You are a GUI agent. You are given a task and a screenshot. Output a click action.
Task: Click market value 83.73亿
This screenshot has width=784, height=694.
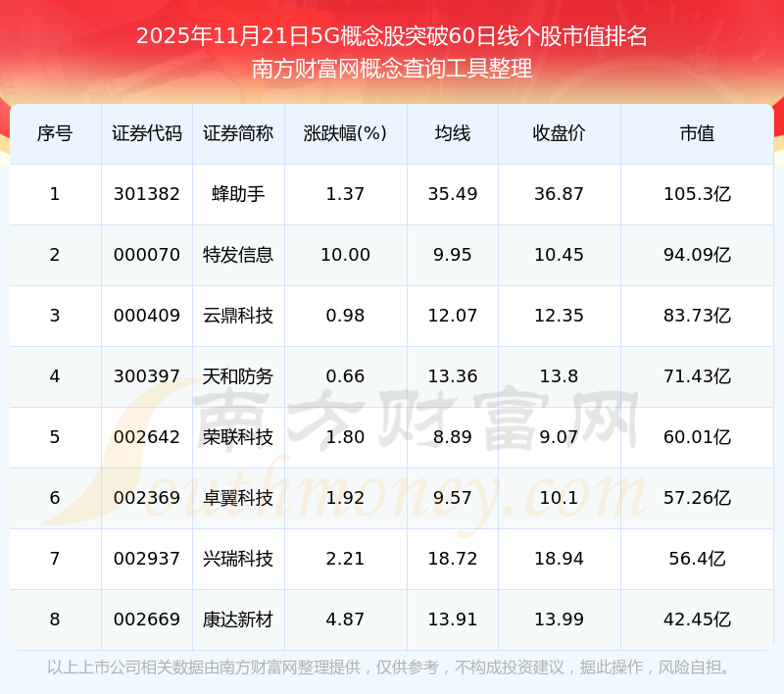[697, 316]
